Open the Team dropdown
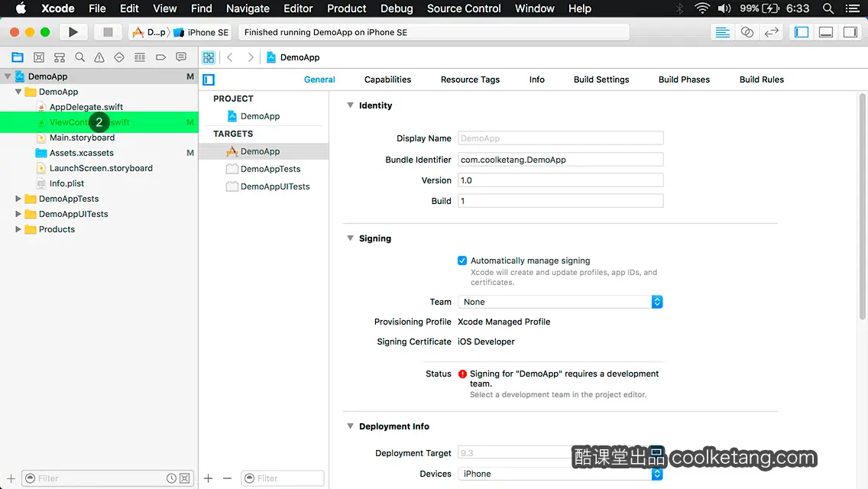Image resolution: width=868 pixels, height=489 pixels. click(560, 302)
